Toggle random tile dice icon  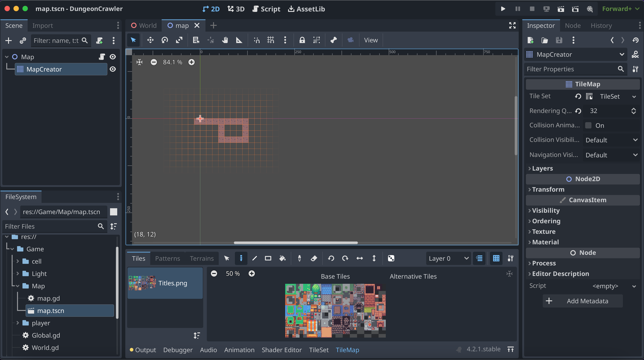tap(391, 258)
